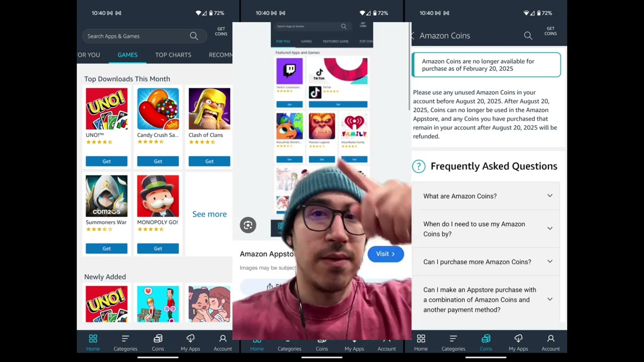Tap search magnifier on Amazon Coins screen
644x362 pixels.
pyautogui.click(x=528, y=36)
